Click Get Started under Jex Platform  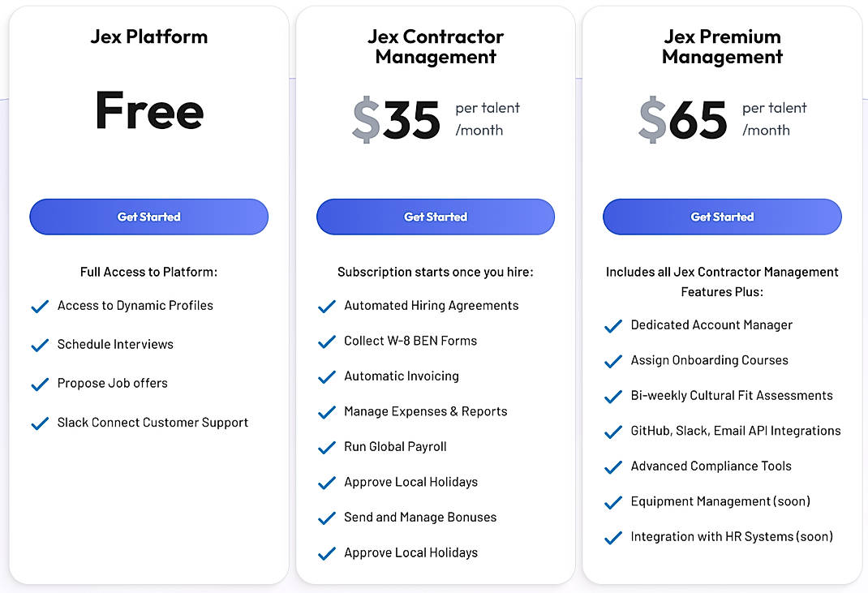click(x=148, y=217)
